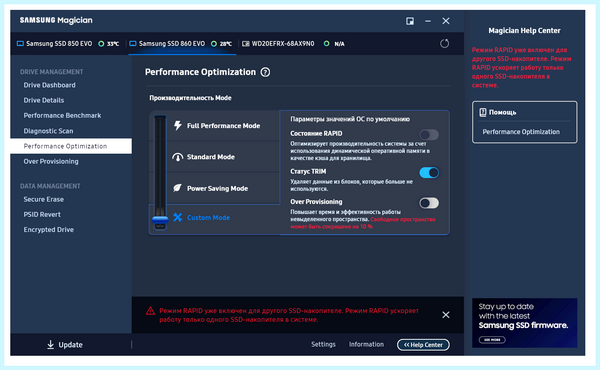Enable the Over Provisioning switch
Image resolution: width=600 pixels, height=370 pixels.
click(x=429, y=203)
